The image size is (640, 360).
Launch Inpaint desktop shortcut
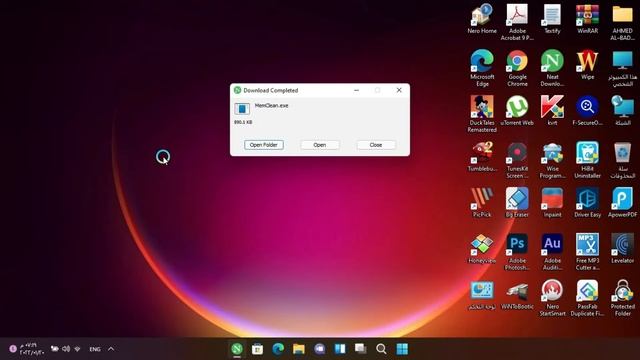click(552, 202)
